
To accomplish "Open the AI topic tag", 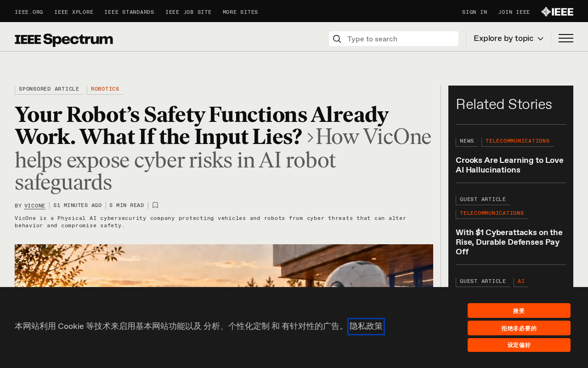I will click(x=521, y=282).
